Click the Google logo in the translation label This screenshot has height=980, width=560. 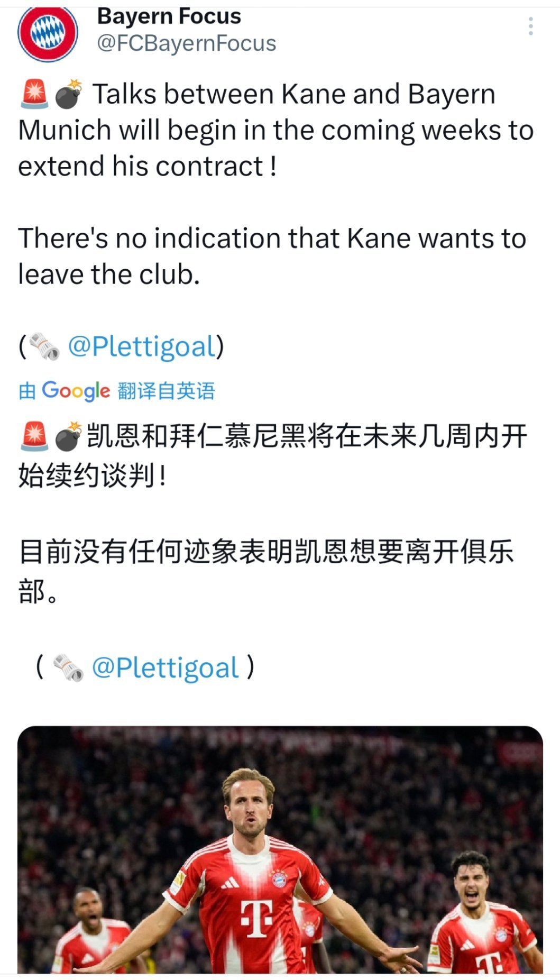[76, 391]
